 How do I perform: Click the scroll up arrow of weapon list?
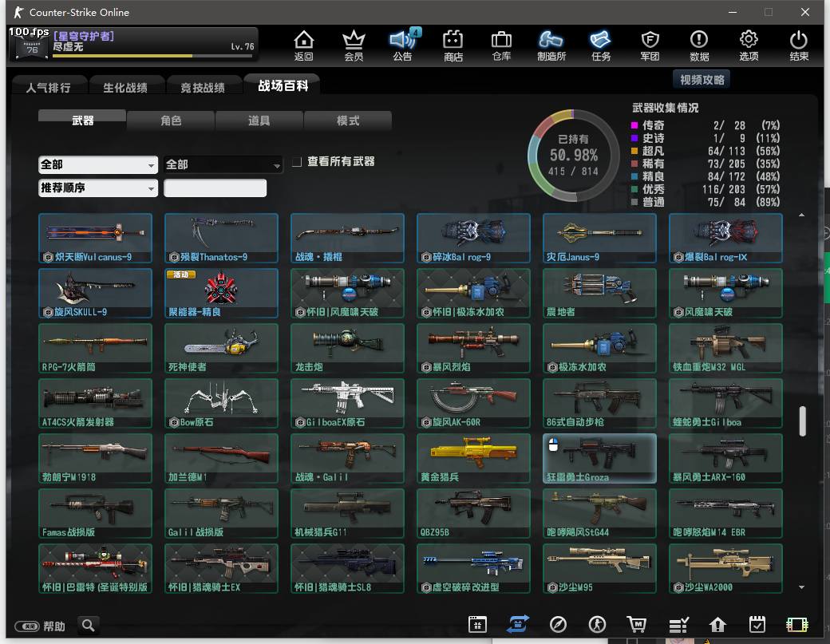coord(802,215)
